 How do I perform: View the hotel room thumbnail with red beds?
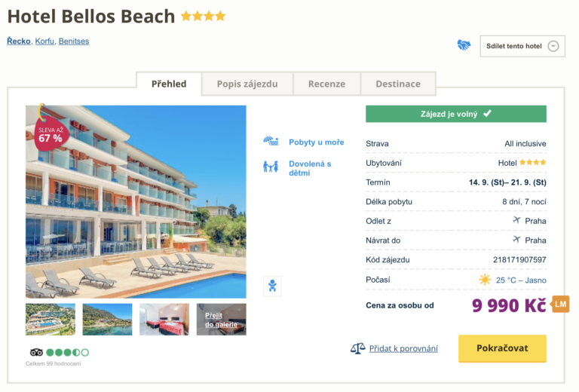[164, 319]
